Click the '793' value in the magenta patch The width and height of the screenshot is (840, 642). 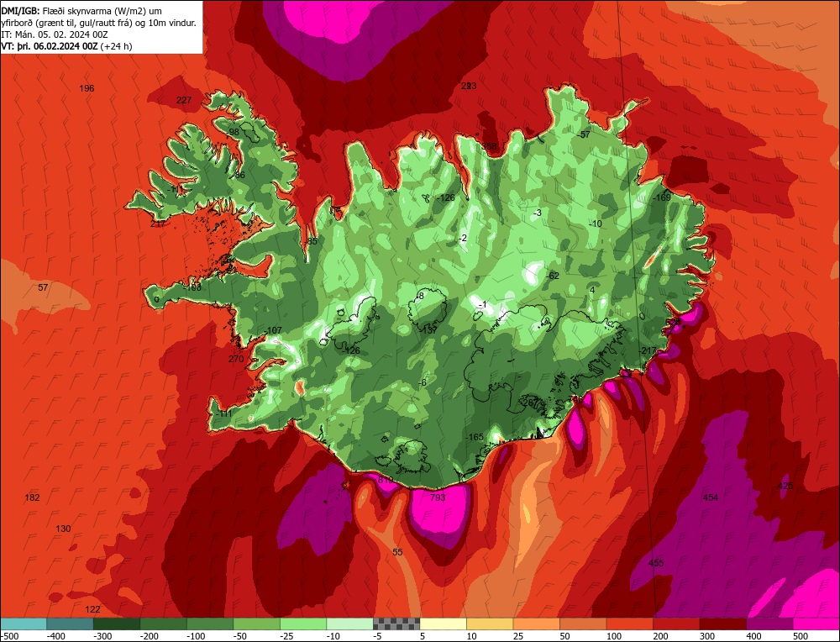(x=438, y=497)
